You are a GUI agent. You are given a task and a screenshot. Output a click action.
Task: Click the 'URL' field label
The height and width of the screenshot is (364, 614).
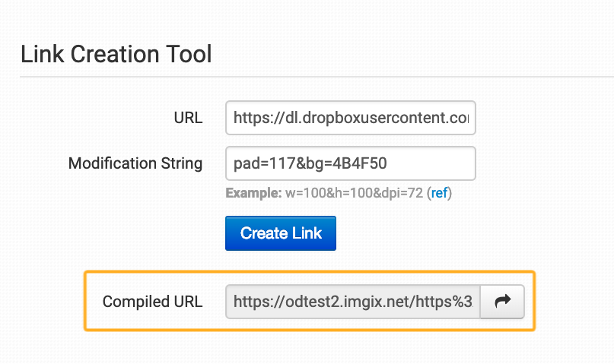click(188, 118)
